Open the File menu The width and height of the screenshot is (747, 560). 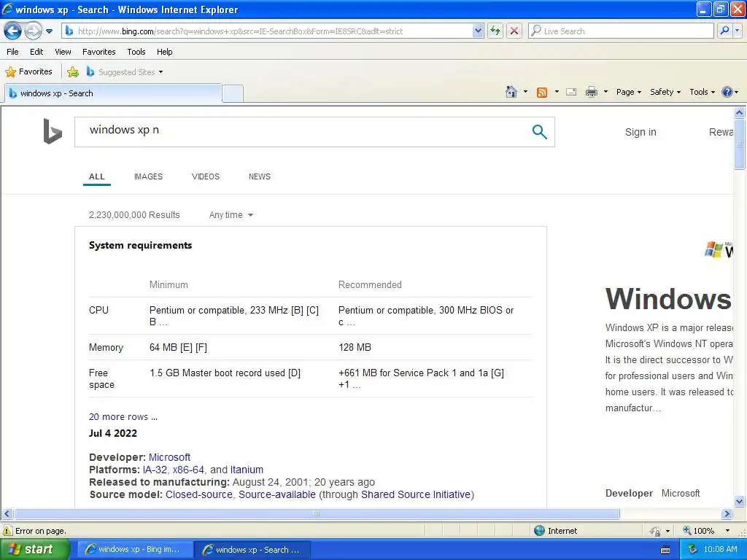pyautogui.click(x=13, y=52)
